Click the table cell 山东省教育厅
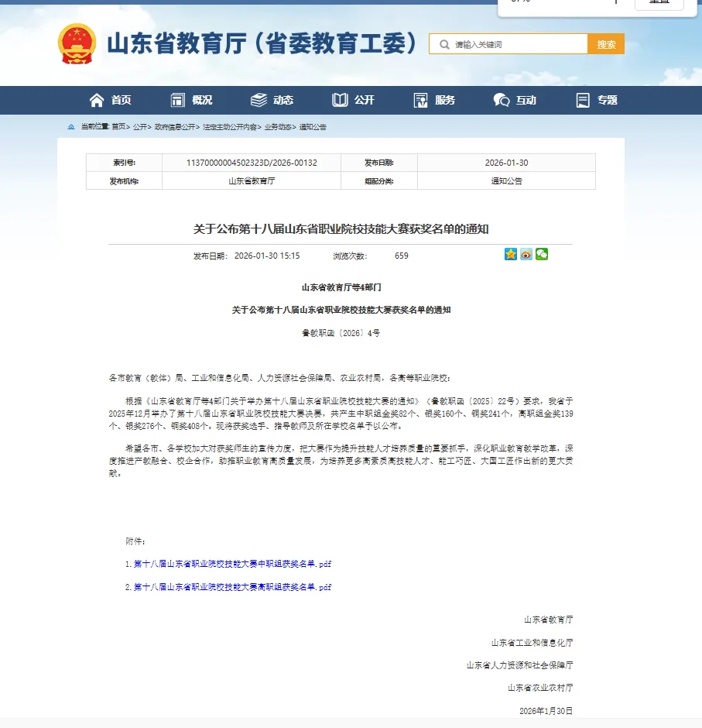 (x=252, y=181)
